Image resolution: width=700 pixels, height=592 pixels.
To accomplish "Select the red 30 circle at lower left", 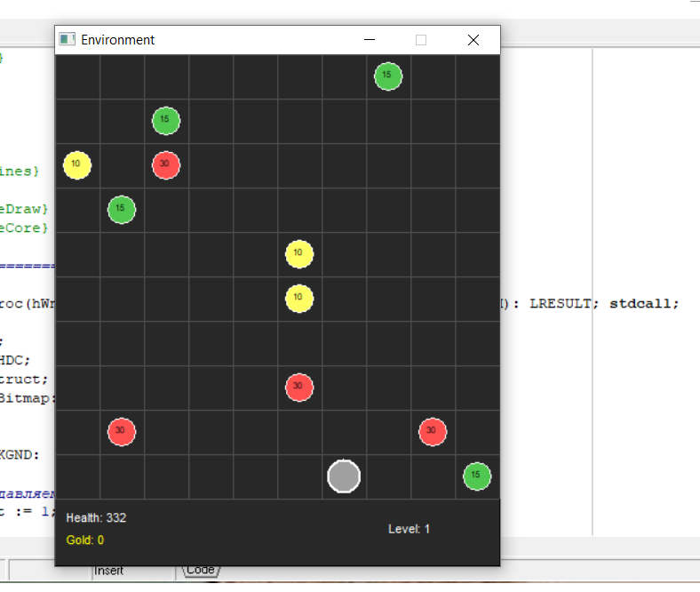I will (122, 432).
